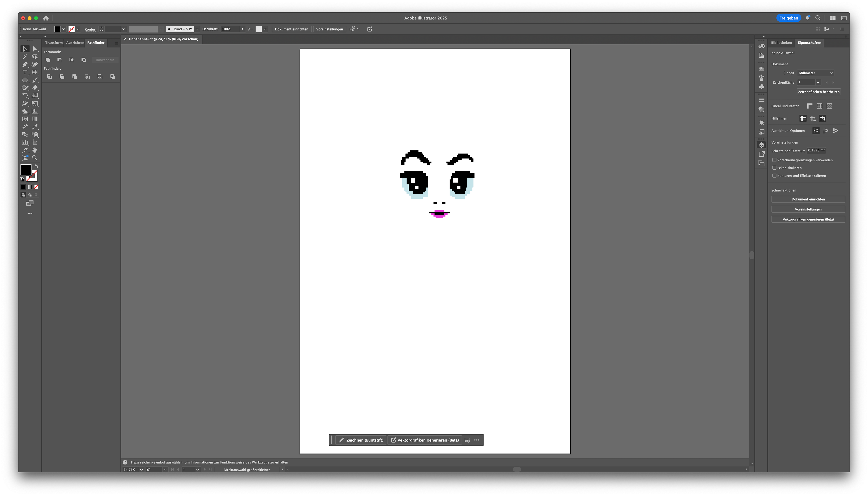Toggle rulers in Lineal und Raster

coord(810,106)
